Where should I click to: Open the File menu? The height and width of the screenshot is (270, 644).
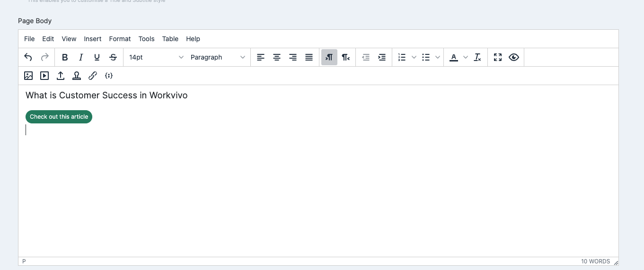29,39
